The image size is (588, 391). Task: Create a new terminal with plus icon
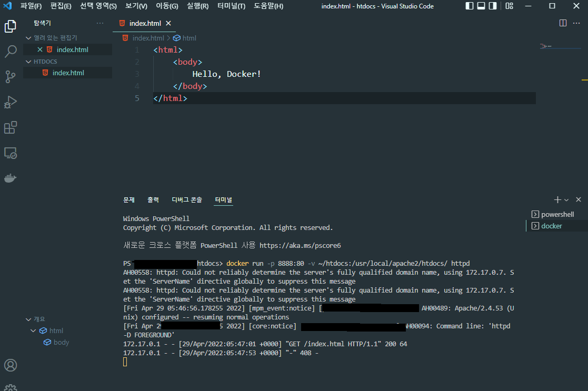557,200
